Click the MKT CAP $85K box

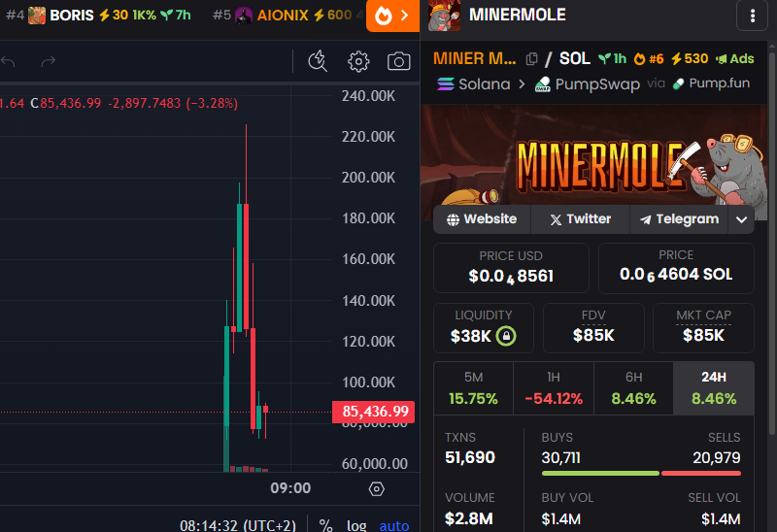703,328
